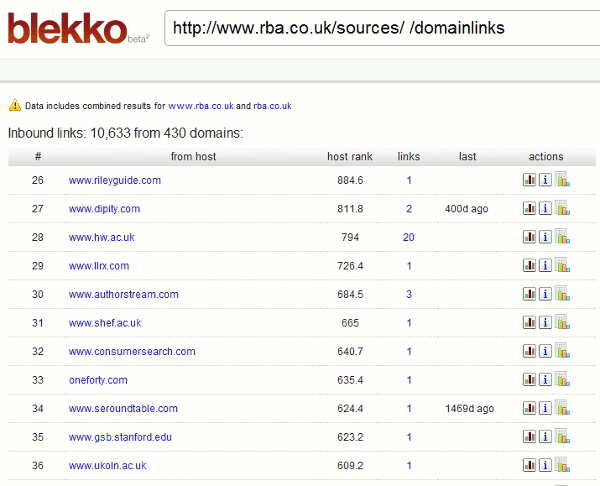600x486 pixels.
Task: Click info icon for www.shef.ac.uk row
Action: 545,323
